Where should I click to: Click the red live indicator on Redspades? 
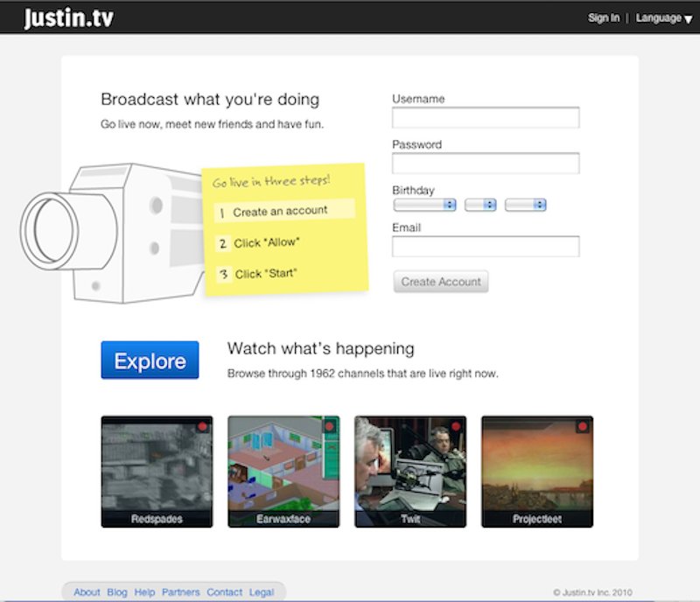point(202,426)
